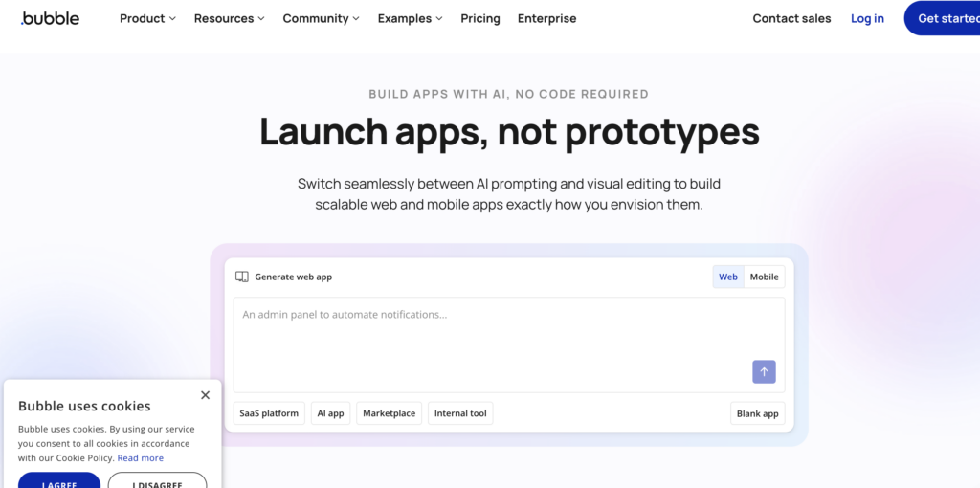Switch to the Web toggle option

(728, 277)
